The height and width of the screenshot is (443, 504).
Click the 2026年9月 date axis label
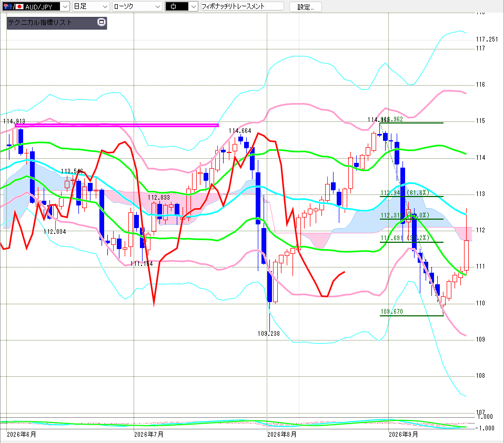tap(404, 435)
